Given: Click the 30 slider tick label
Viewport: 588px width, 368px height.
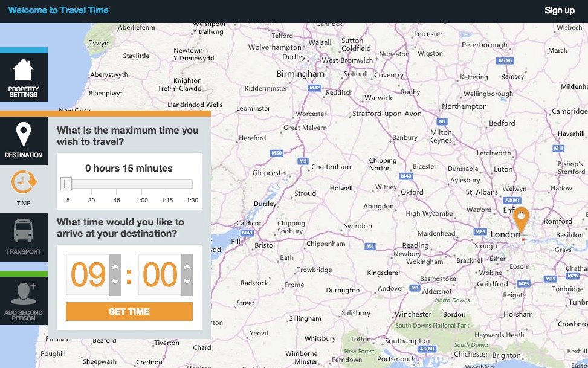Looking at the screenshot, I should tap(91, 201).
